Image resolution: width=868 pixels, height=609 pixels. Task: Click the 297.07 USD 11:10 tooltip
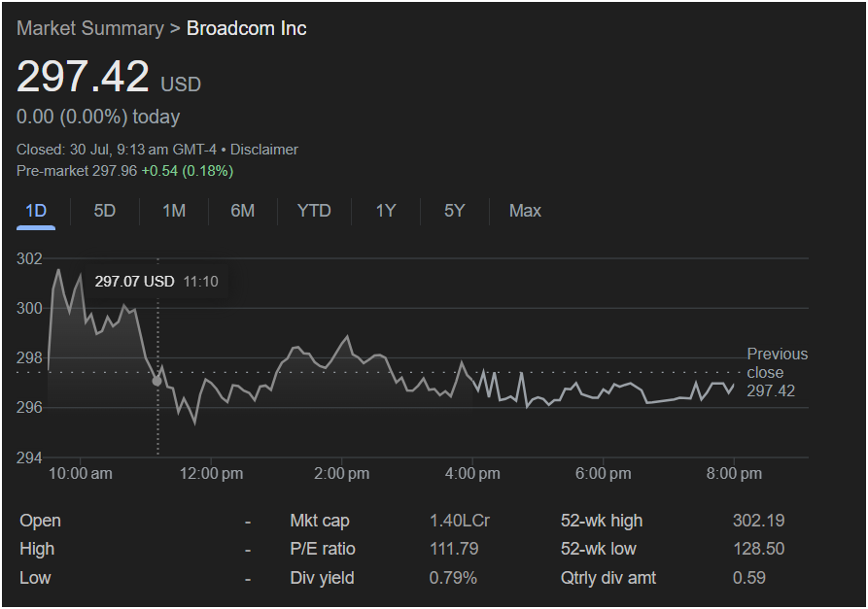(156, 282)
